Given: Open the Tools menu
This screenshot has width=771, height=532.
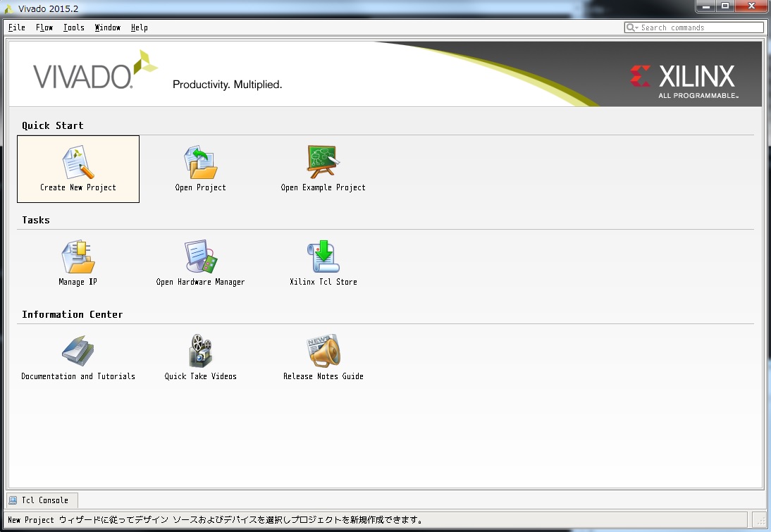Looking at the screenshot, I should click(74, 27).
